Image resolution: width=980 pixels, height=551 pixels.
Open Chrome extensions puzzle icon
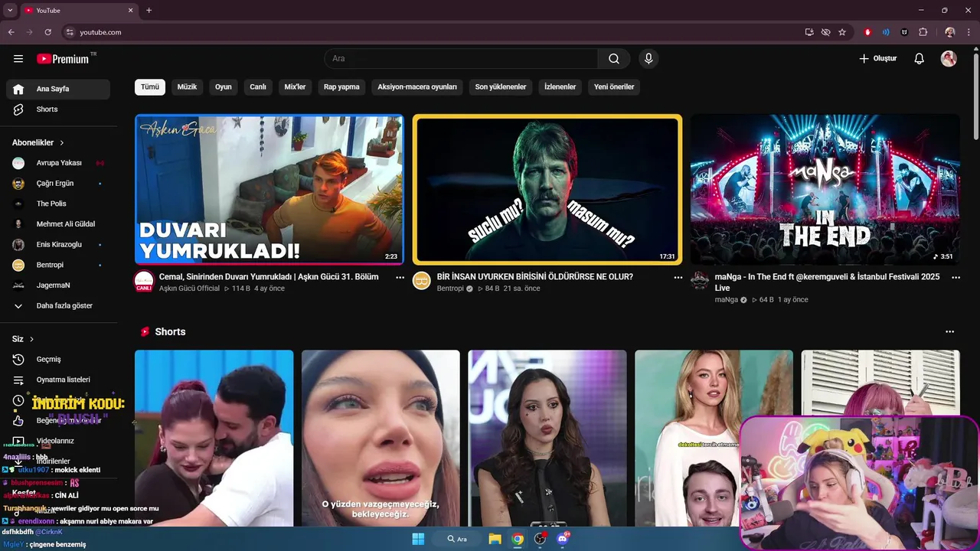[x=923, y=32]
